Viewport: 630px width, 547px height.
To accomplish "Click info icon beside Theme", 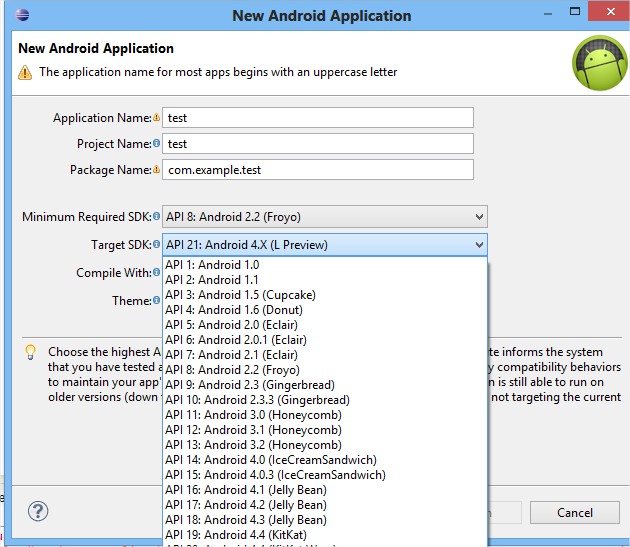I will pyautogui.click(x=156, y=300).
